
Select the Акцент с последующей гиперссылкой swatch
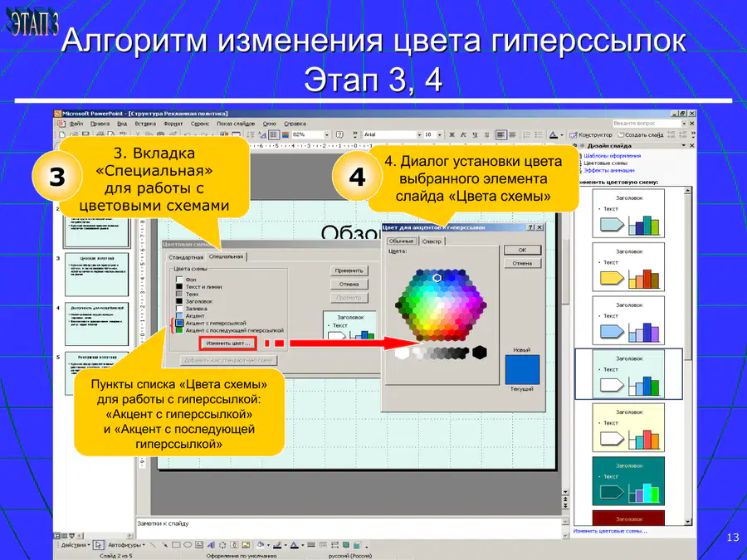179,330
